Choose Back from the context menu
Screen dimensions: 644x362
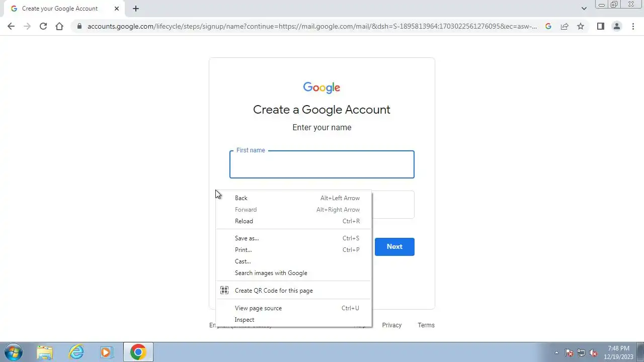[x=294, y=198]
